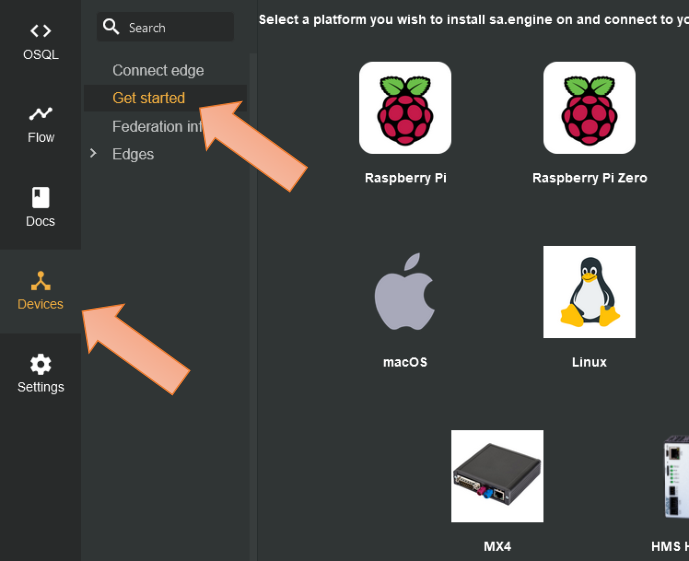Open the Docs book icon
689x561 pixels.
click(x=40, y=197)
